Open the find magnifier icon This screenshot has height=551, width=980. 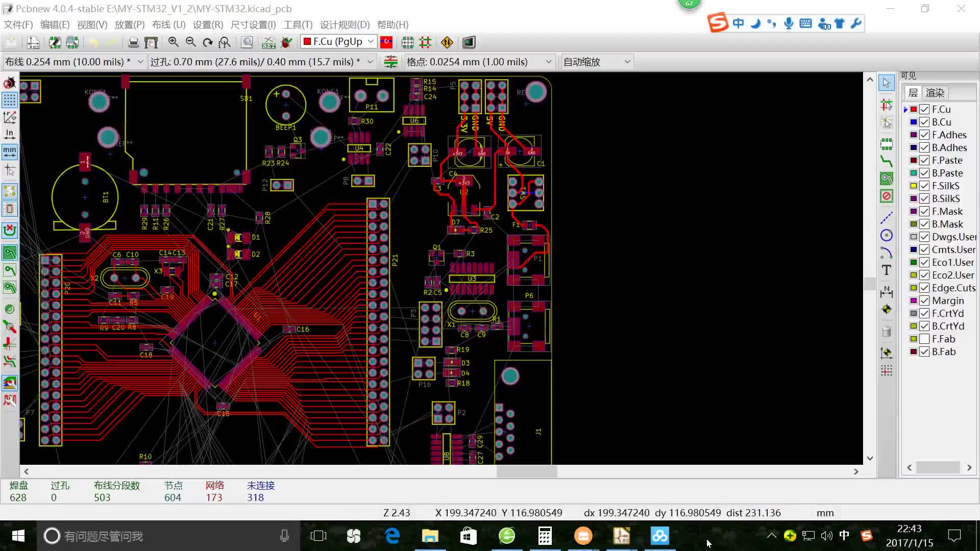[247, 42]
